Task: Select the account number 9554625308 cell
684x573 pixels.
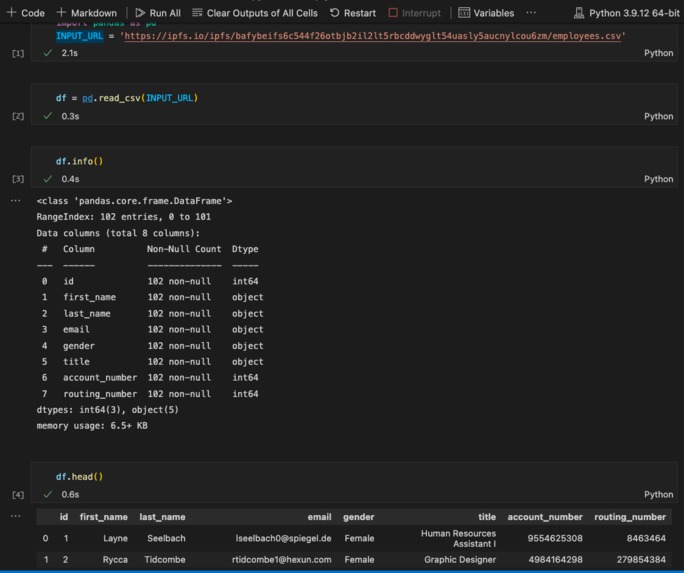Action: tap(555, 539)
